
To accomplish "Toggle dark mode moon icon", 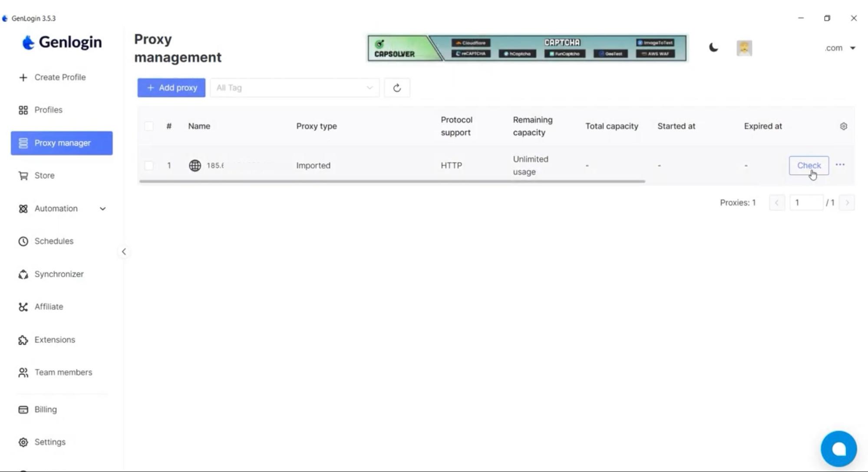I will pos(713,48).
